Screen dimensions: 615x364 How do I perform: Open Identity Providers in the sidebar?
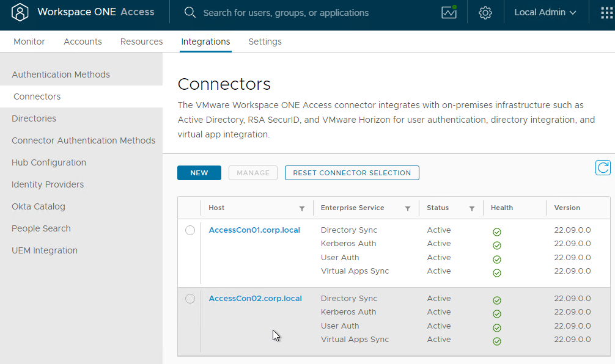click(81, 184)
